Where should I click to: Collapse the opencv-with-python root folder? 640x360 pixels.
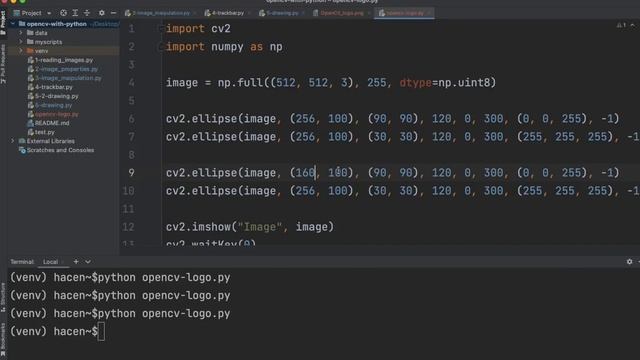coord(13,24)
